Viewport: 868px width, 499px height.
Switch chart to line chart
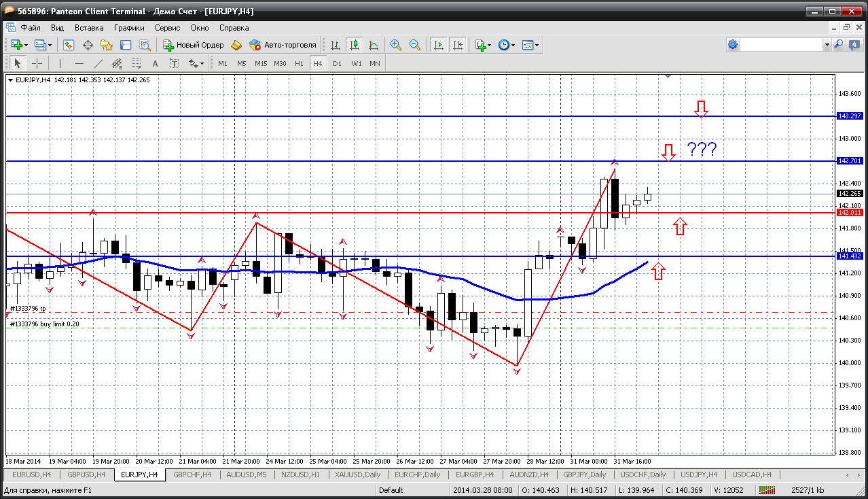tap(373, 45)
